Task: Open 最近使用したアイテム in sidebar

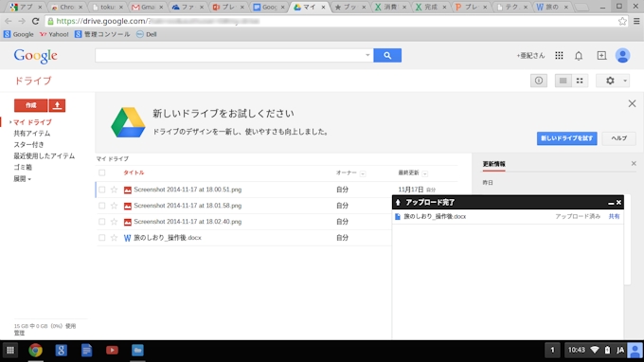Action: pyautogui.click(x=45, y=156)
